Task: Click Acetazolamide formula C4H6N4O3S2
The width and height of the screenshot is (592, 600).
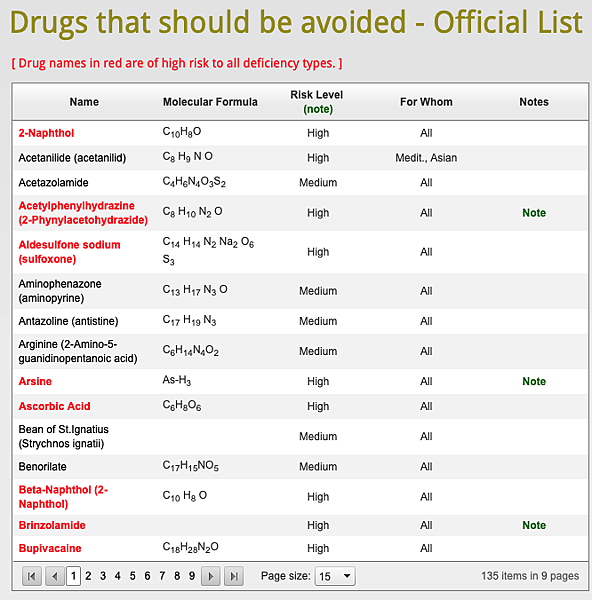Action: (194, 182)
